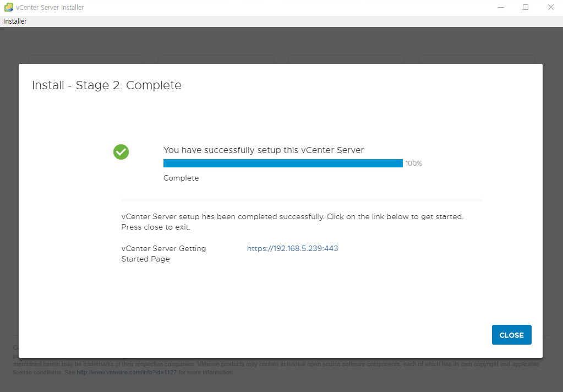This screenshot has height=392, width=563.
Task: Minimize the vCenter Server Installer window
Action: point(501,7)
